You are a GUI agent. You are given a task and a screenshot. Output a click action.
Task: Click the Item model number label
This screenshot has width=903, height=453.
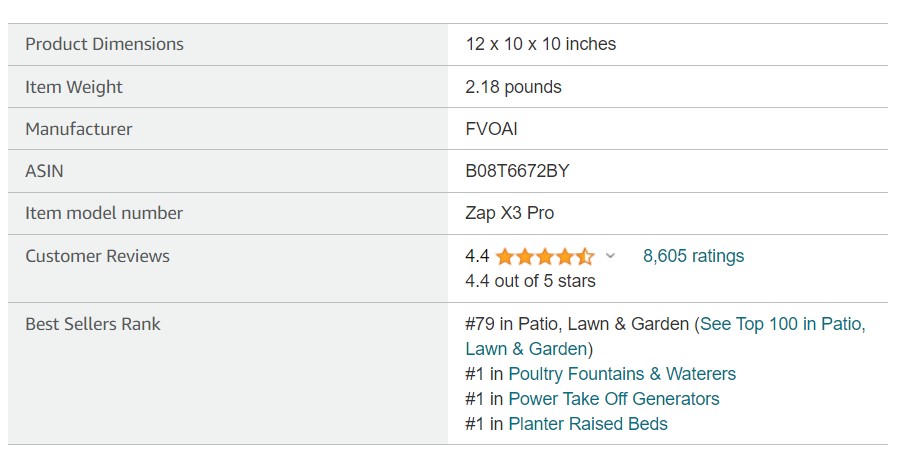[104, 214]
